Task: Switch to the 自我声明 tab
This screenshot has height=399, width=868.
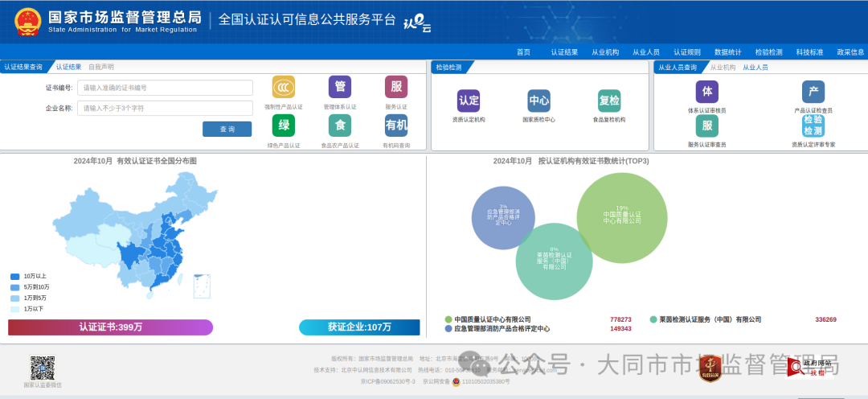Action: (x=101, y=67)
